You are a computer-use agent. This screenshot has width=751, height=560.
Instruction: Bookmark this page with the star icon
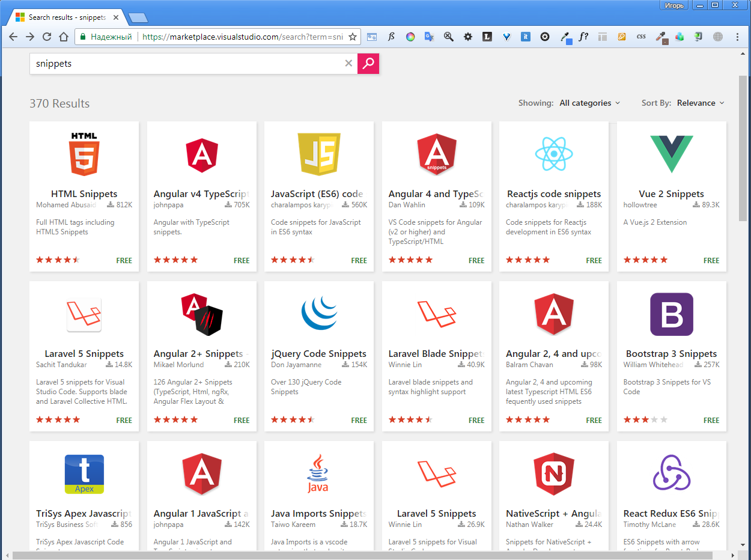[x=353, y=37]
